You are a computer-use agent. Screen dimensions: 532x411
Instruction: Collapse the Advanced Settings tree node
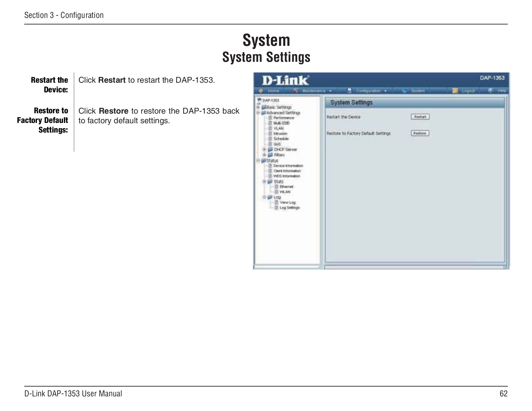coord(258,113)
